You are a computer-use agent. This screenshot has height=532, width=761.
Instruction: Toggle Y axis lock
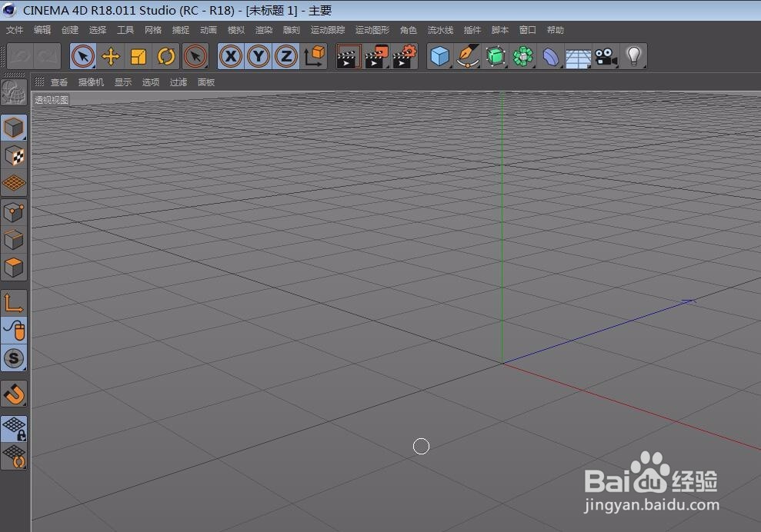(x=259, y=56)
